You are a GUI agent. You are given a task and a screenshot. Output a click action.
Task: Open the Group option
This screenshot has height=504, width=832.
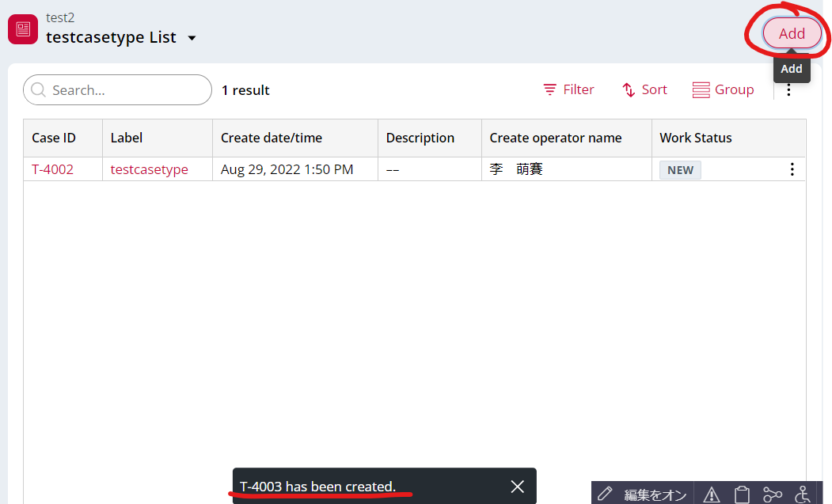point(723,89)
